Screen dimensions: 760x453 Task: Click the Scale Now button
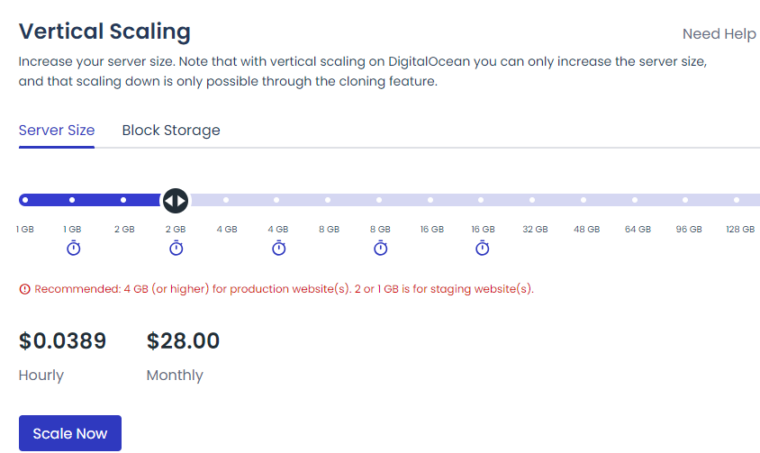(70, 433)
